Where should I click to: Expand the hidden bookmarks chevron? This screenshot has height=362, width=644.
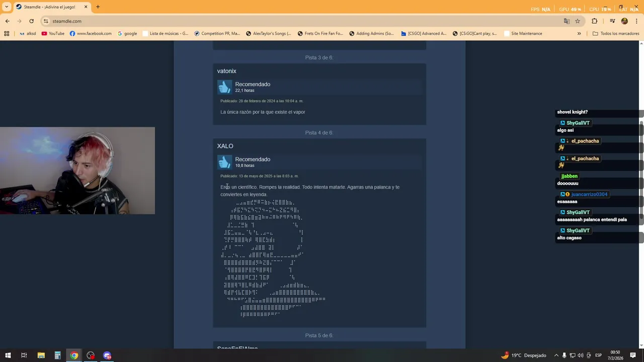pyautogui.click(x=579, y=34)
